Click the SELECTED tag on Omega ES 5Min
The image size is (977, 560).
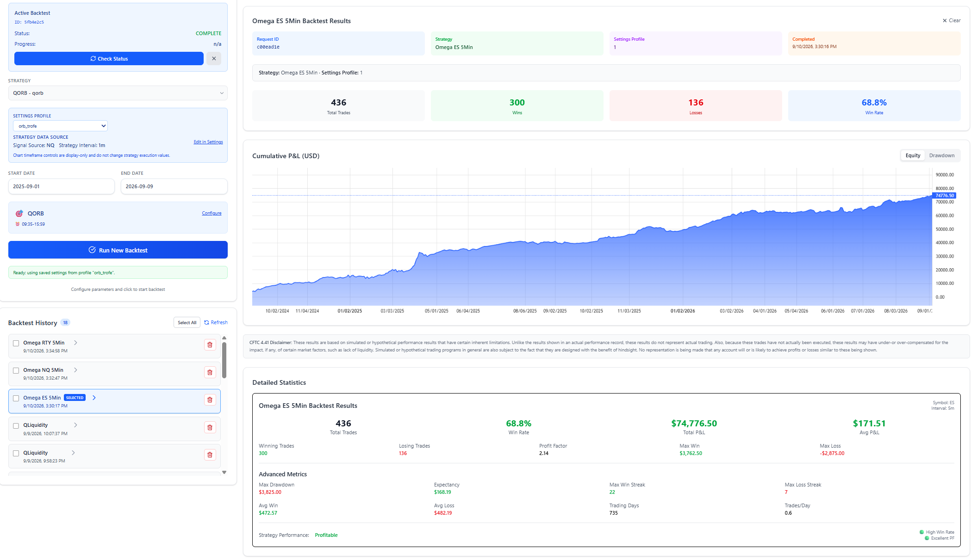[x=75, y=398]
